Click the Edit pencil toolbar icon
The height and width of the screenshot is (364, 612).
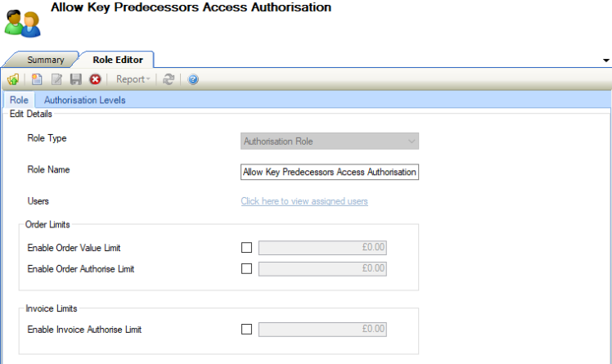[56, 79]
